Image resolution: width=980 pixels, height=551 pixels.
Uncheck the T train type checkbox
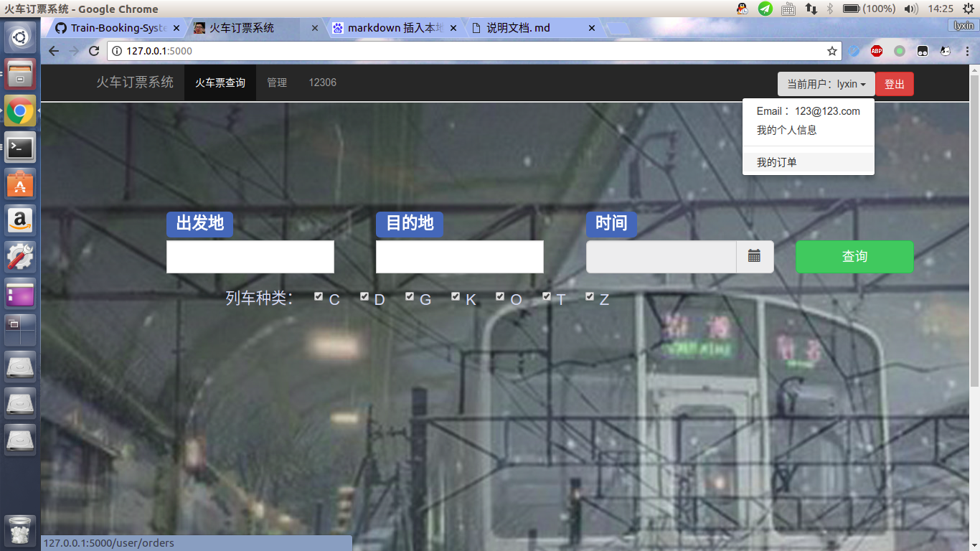(x=547, y=296)
